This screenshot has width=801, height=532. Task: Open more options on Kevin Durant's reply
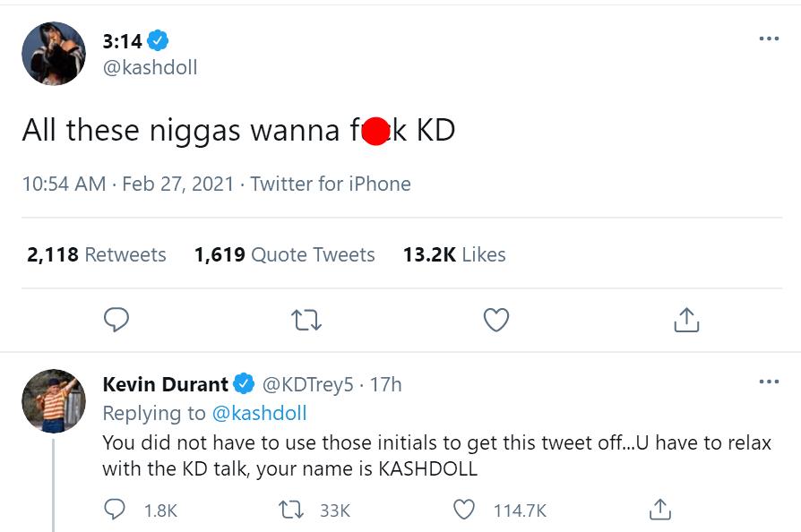[x=768, y=382]
